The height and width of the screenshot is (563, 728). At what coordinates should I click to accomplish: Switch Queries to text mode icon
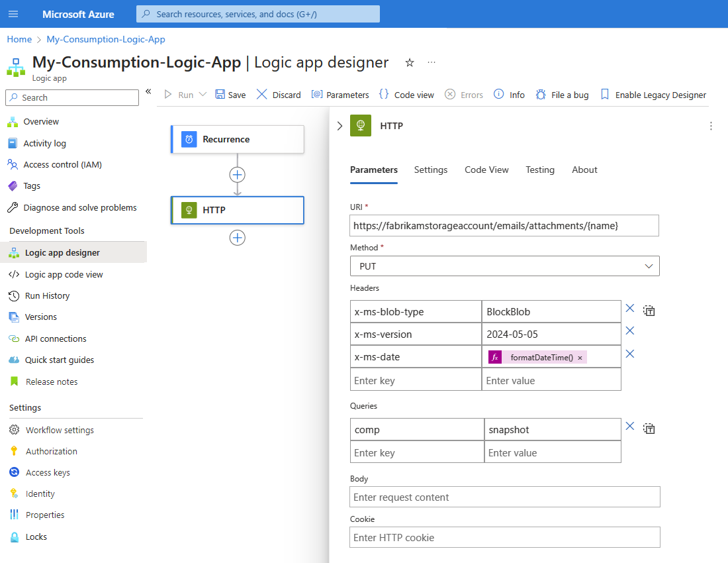point(649,429)
